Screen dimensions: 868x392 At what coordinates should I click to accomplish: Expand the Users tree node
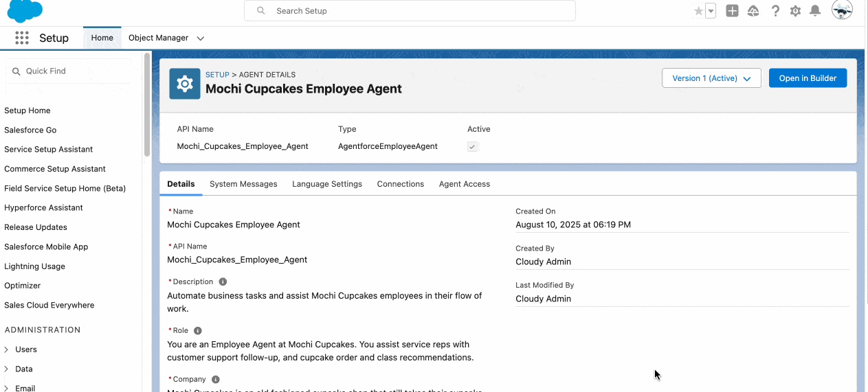click(x=7, y=349)
